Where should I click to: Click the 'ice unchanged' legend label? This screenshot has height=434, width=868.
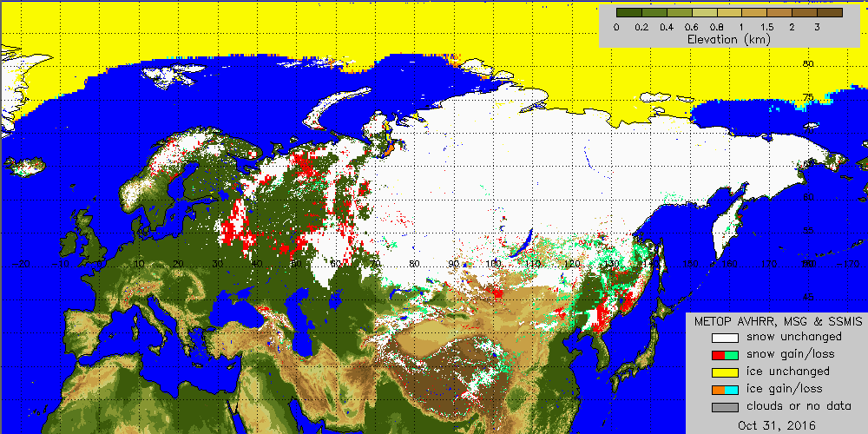point(788,372)
